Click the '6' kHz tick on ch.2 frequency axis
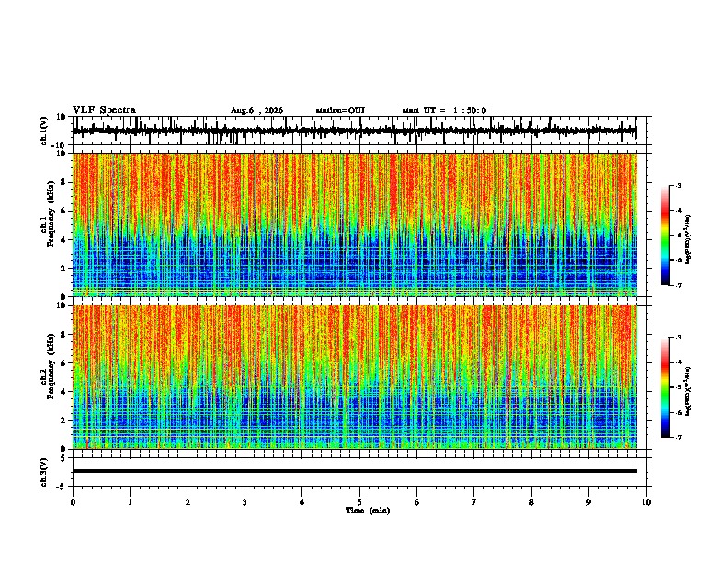The width and height of the screenshot is (728, 563). pyautogui.click(x=63, y=362)
